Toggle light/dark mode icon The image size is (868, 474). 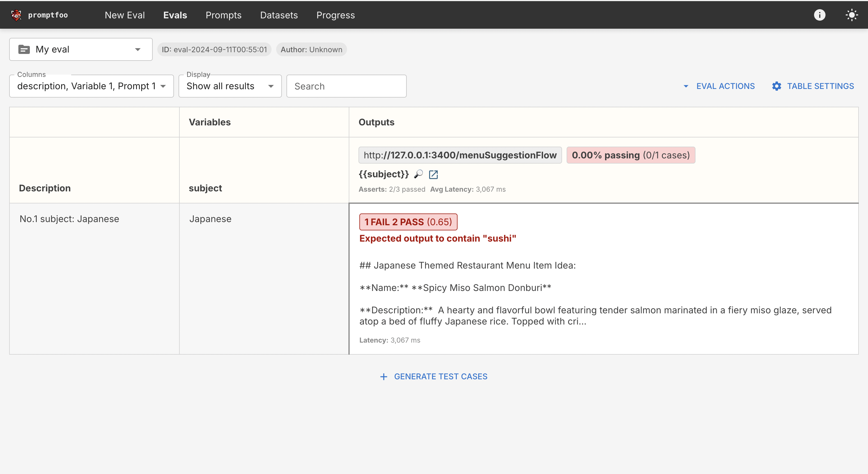point(851,15)
